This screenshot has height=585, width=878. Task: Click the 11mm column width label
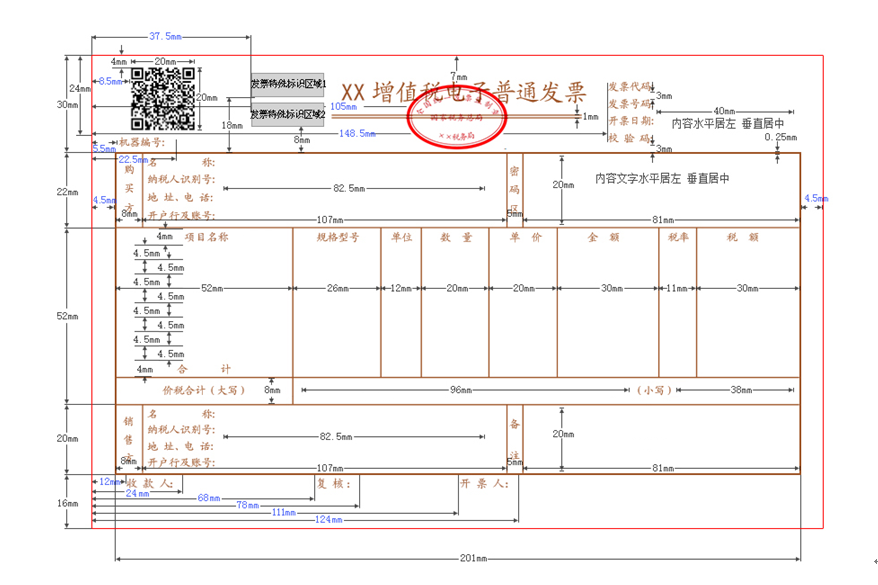pos(677,288)
